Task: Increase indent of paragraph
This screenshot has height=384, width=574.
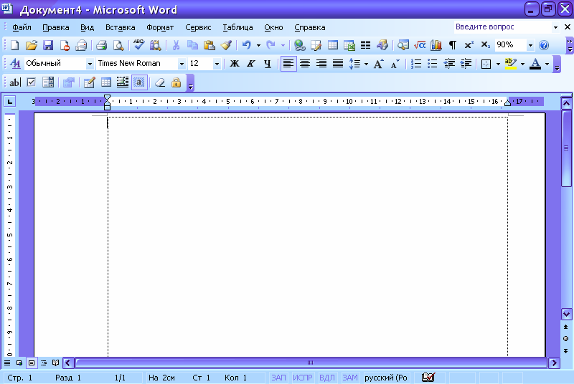Action: [x=466, y=64]
